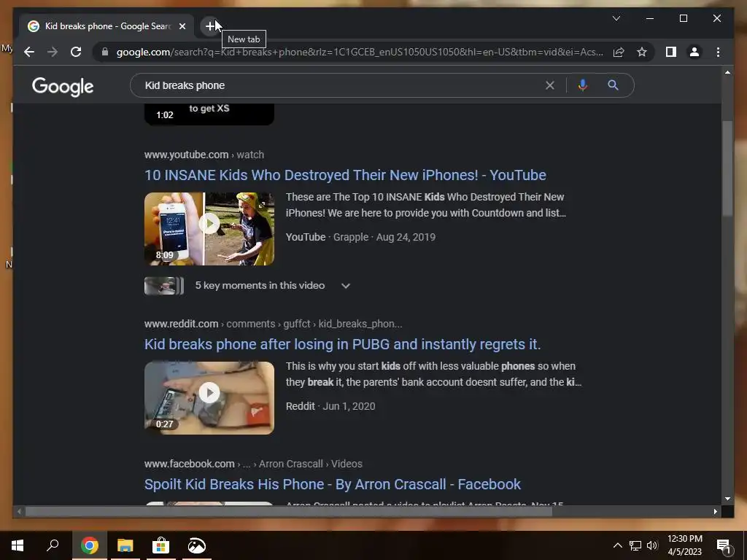Open 10 INSANE Kids Who Destroyed iPhones link
The width and height of the screenshot is (747, 560).
(345, 175)
